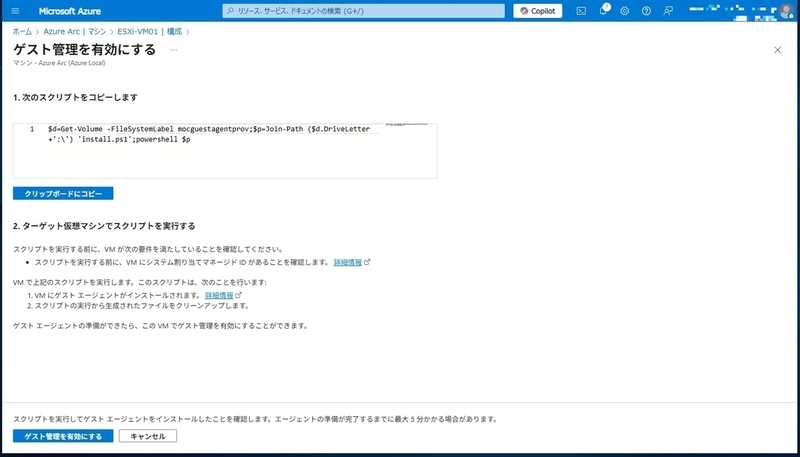Image resolution: width=800 pixels, height=457 pixels.
Task: Open 詳細情報 link about managed ID
Action: pos(347,263)
